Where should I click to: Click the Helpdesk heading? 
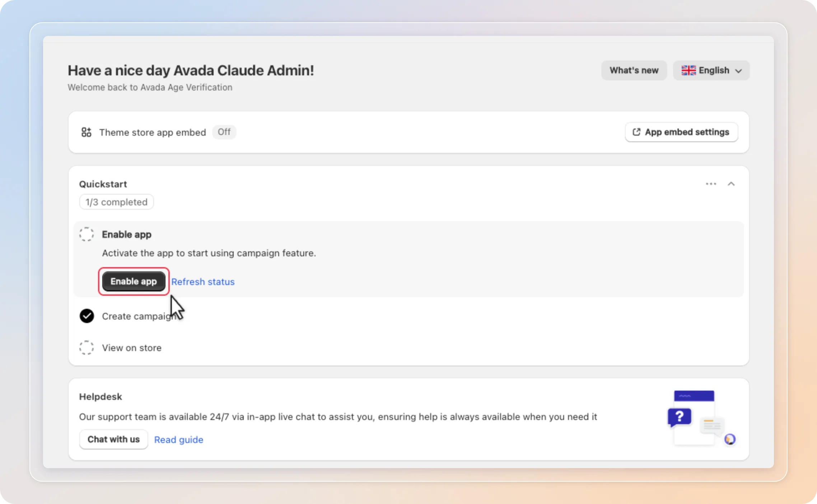point(101,397)
